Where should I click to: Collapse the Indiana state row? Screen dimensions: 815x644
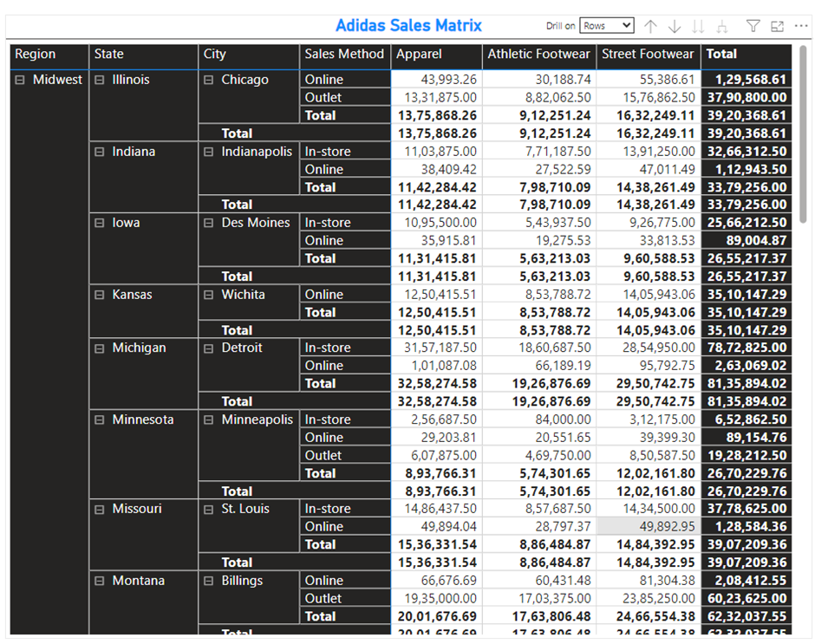tap(100, 152)
